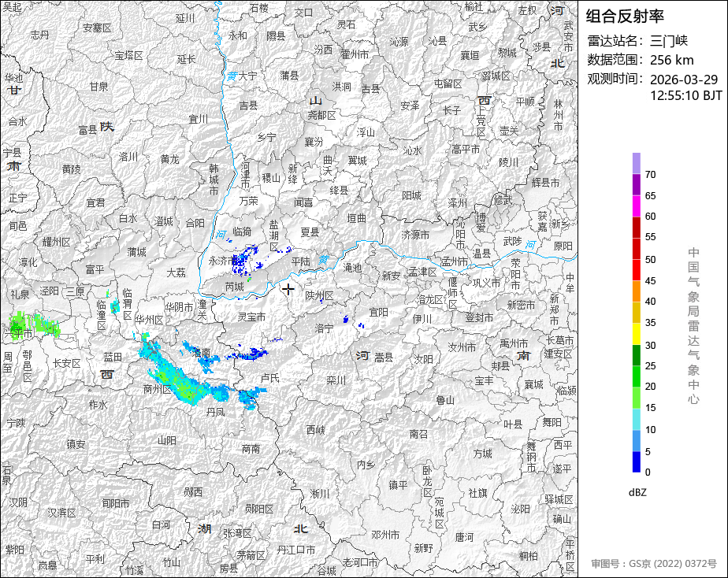
Task: Click the time stamp 12:55:10 BJT
Action: (x=686, y=95)
